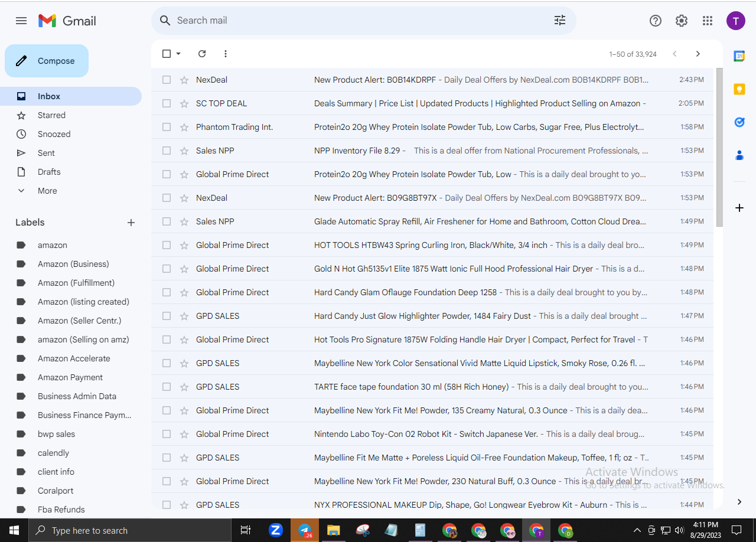Image resolution: width=756 pixels, height=542 pixels.
Task: Open the More options three-dot menu
Action: tap(226, 54)
